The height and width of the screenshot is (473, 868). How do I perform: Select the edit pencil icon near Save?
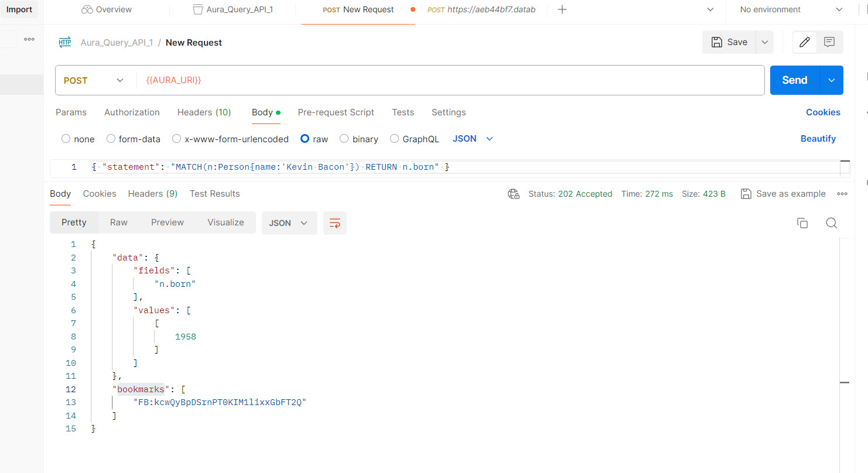(x=804, y=42)
